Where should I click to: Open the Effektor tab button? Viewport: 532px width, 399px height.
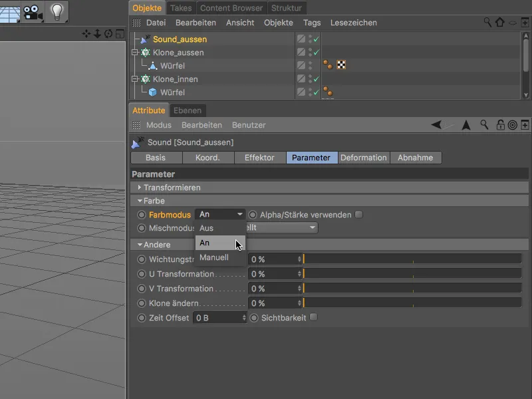(259, 158)
